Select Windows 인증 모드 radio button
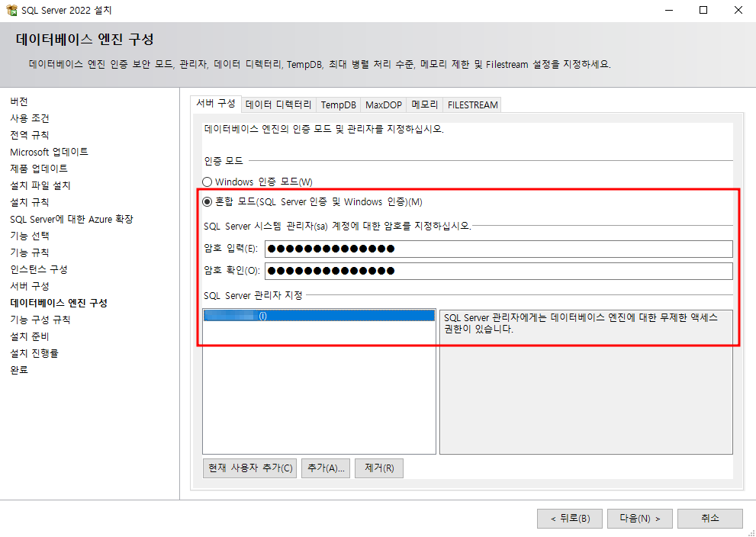 [x=207, y=182]
